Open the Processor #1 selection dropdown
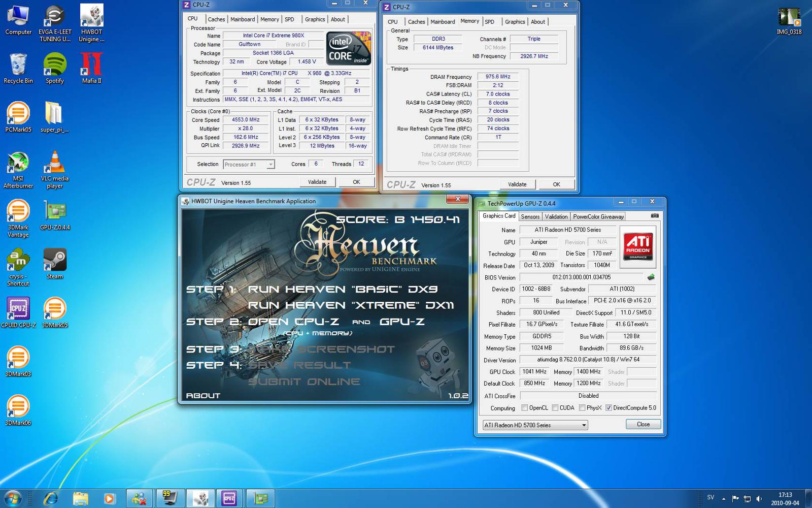 [x=249, y=165]
